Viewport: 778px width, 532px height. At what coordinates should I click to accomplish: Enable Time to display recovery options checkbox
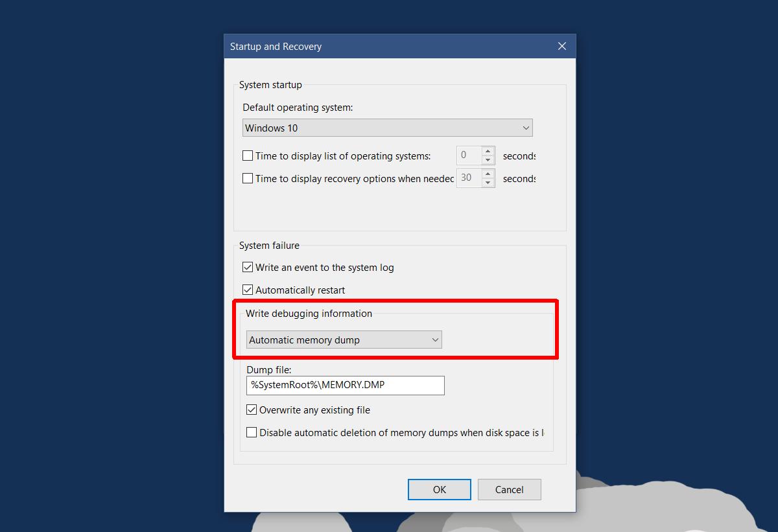pos(248,178)
